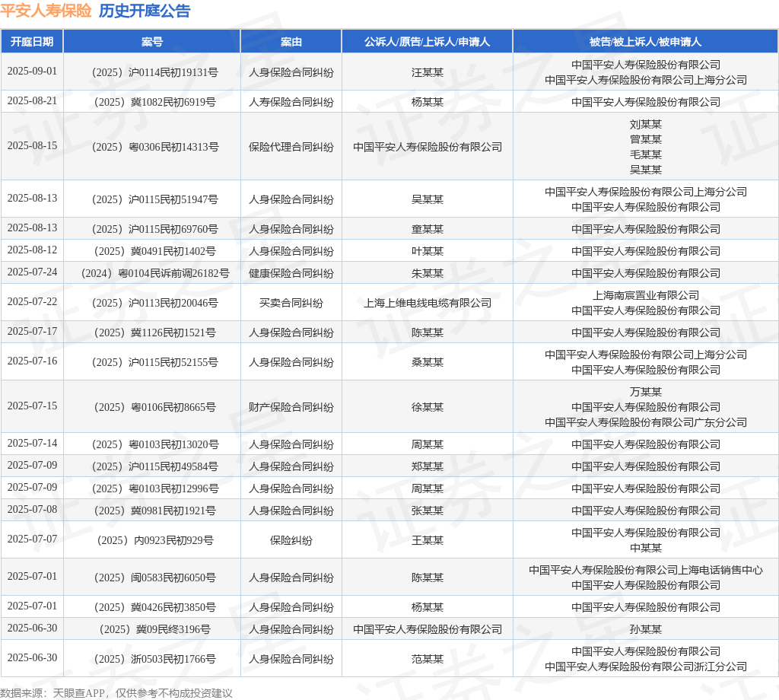779x700 pixels.
Task: Select case number (2024)粤0104民诉前调26182号
Action: [155, 273]
